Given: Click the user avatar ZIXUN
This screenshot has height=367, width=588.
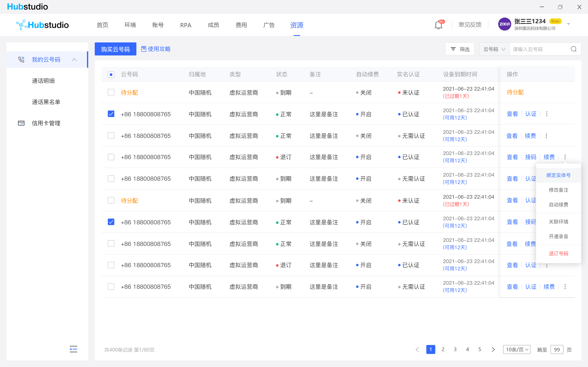Looking at the screenshot, I should 504,24.
